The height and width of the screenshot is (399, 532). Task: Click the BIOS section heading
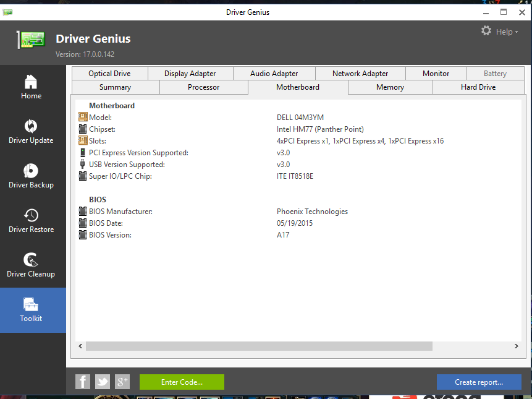click(x=98, y=199)
